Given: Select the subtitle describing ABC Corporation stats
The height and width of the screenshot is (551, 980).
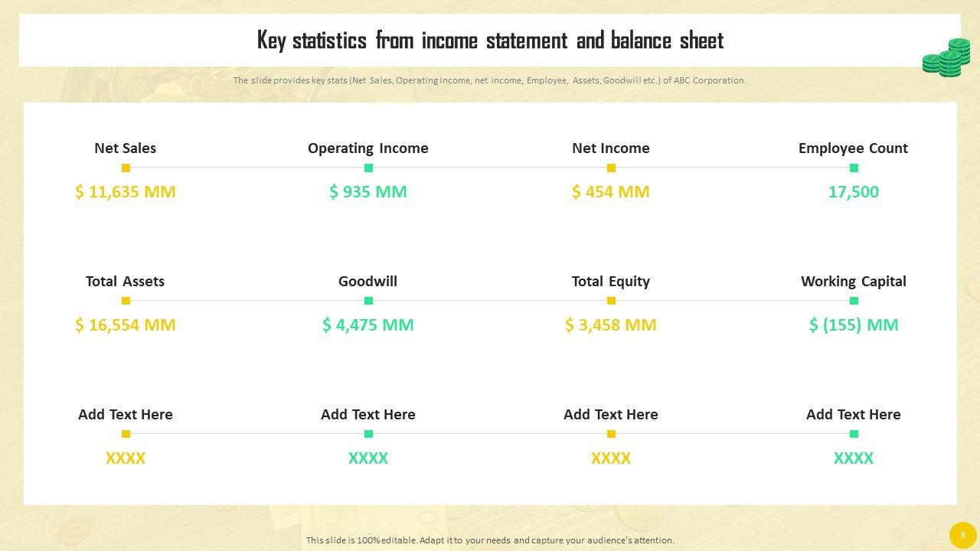Looking at the screenshot, I should [490, 80].
